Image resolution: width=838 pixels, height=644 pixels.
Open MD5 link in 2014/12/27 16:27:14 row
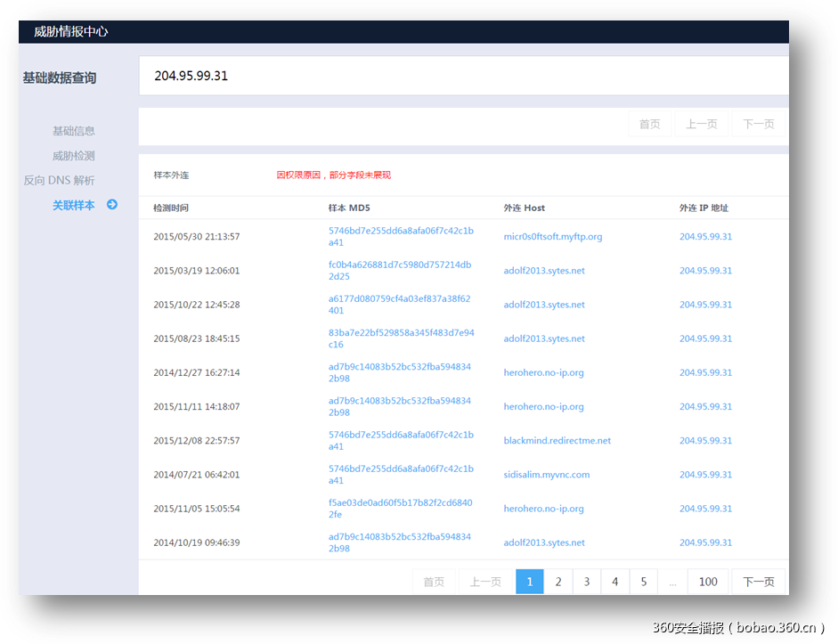click(x=400, y=372)
